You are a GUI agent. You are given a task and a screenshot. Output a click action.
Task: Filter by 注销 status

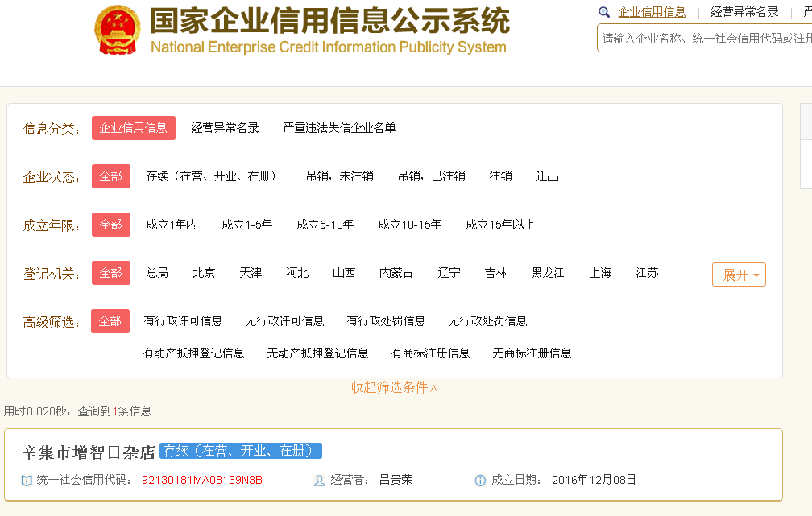click(500, 176)
